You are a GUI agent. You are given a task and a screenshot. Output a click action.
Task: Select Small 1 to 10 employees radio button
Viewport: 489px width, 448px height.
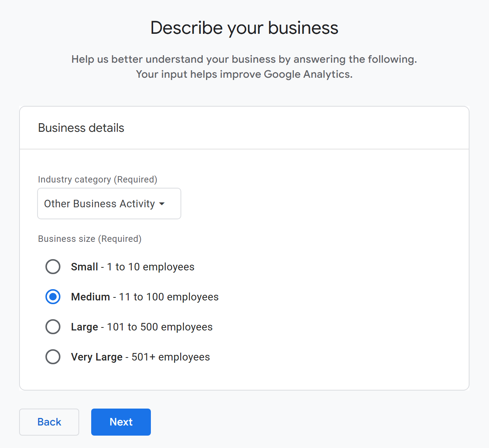pyautogui.click(x=53, y=267)
